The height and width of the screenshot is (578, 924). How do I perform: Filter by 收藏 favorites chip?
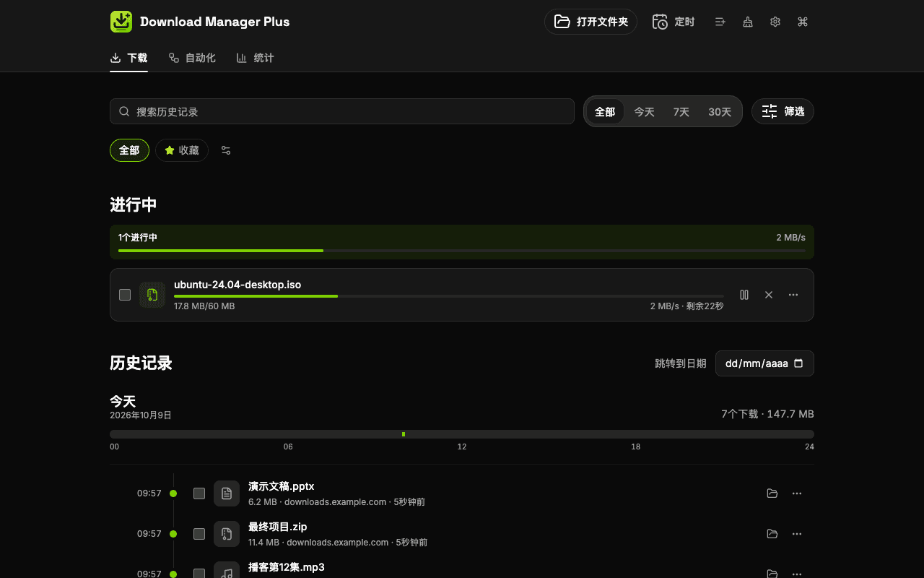pos(182,150)
